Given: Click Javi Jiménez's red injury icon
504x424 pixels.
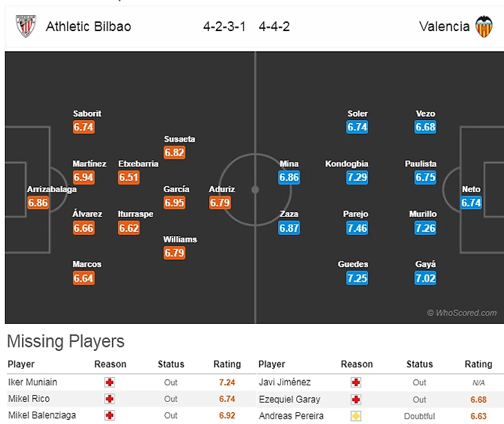Looking at the screenshot, I should [356, 382].
